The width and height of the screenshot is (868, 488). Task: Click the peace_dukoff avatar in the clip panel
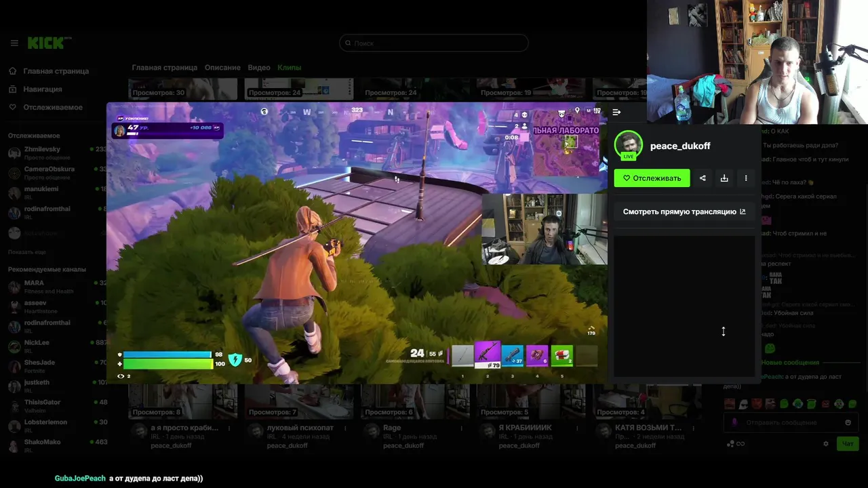(x=628, y=145)
